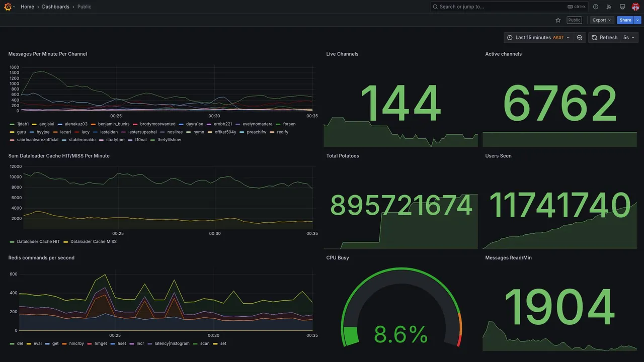Open Dashboards breadcrumb link

(56, 7)
